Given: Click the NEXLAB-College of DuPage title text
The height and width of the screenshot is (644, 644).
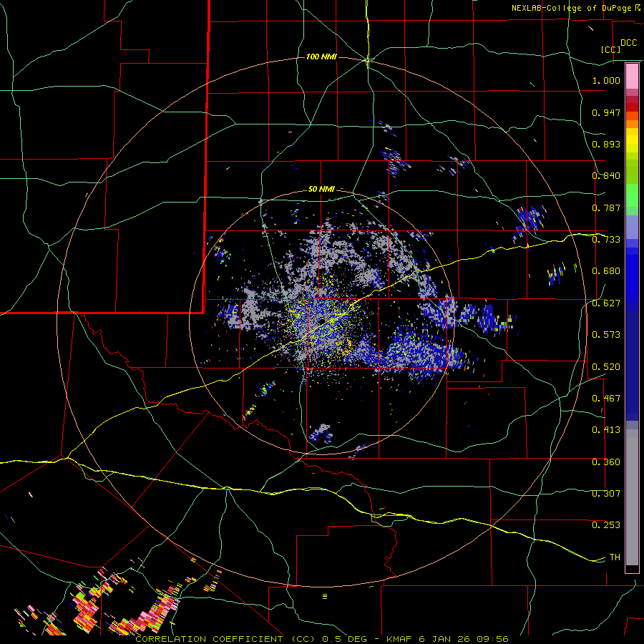Looking at the screenshot, I should (573, 8).
